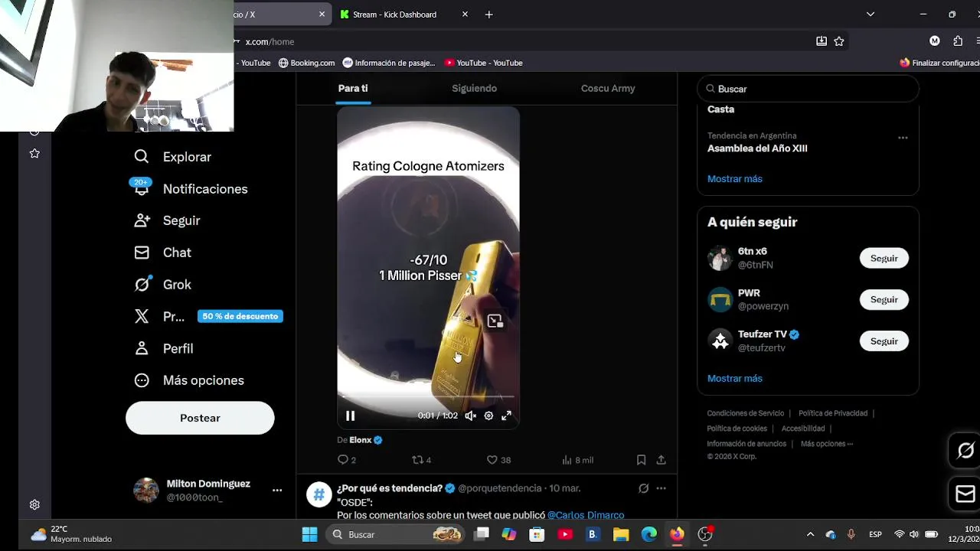Open Política de Privacidad link
980x551 pixels.
click(x=833, y=413)
